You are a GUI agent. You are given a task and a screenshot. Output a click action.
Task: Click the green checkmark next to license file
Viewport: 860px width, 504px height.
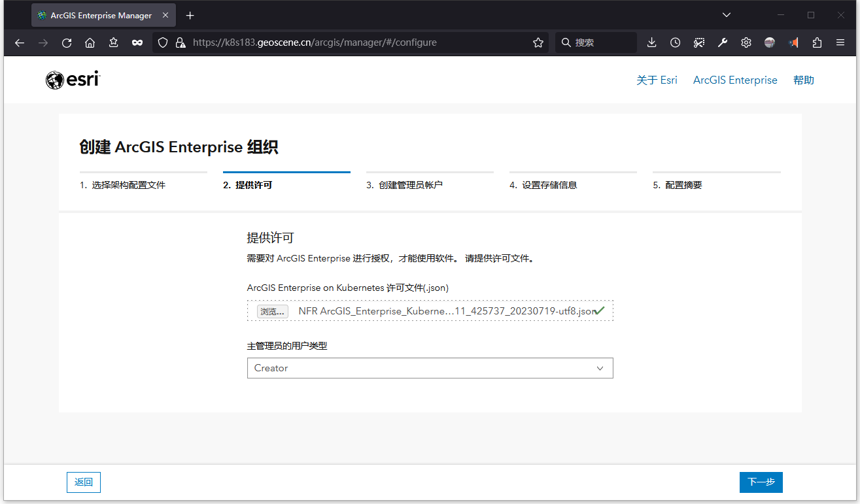click(600, 311)
